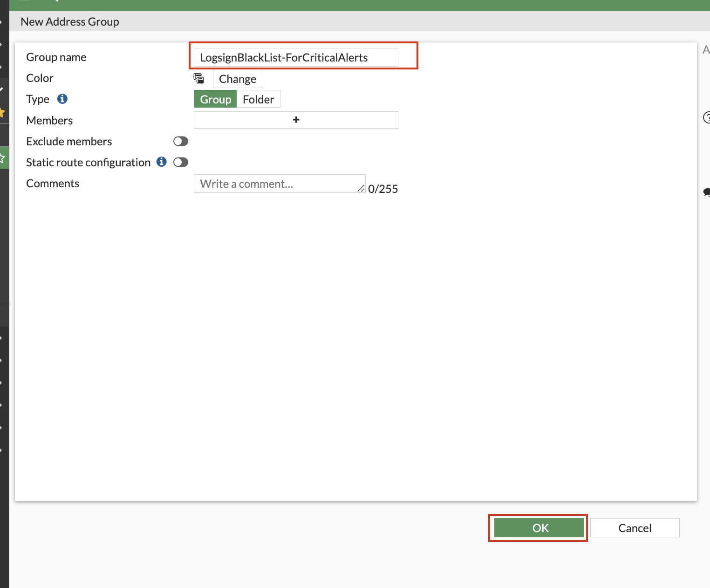Click the comment resize handle grip
Image resolution: width=710 pixels, height=588 pixels.
(x=361, y=188)
